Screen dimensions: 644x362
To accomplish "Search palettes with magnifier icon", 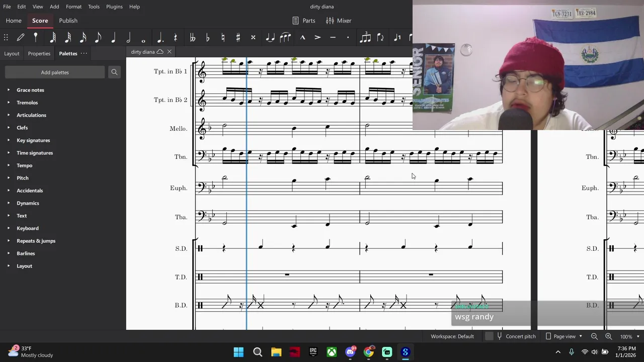I will pos(114,72).
